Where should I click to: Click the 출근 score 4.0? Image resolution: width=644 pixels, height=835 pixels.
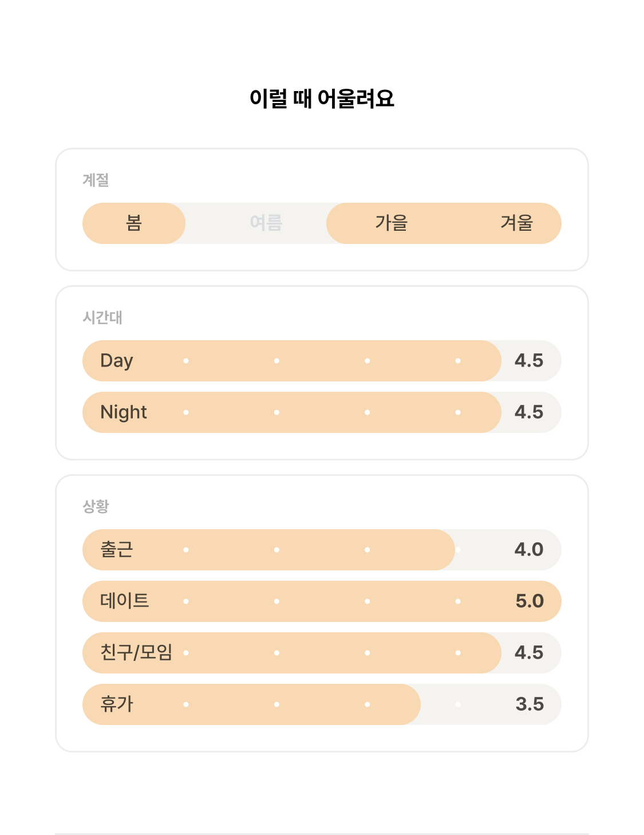pyautogui.click(x=529, y=550)
